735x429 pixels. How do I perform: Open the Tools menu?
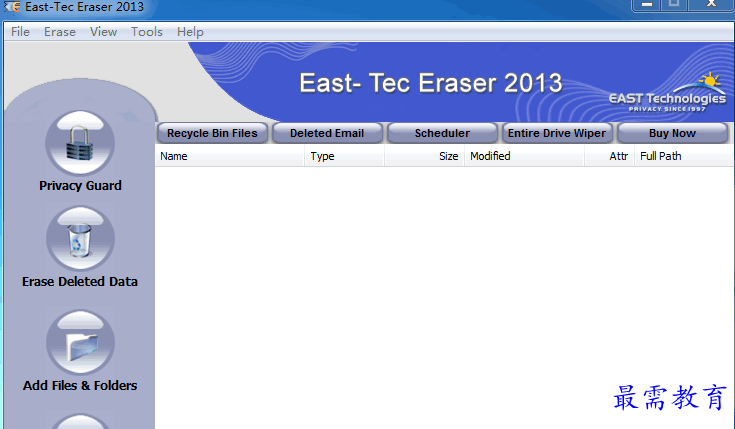147,32
